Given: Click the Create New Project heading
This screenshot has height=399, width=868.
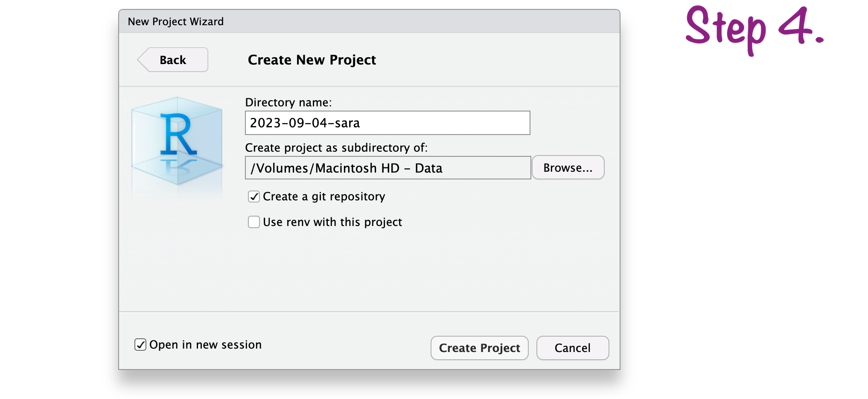Looking at the screenshot, I should pyautogui.click(x=312, y=60).
